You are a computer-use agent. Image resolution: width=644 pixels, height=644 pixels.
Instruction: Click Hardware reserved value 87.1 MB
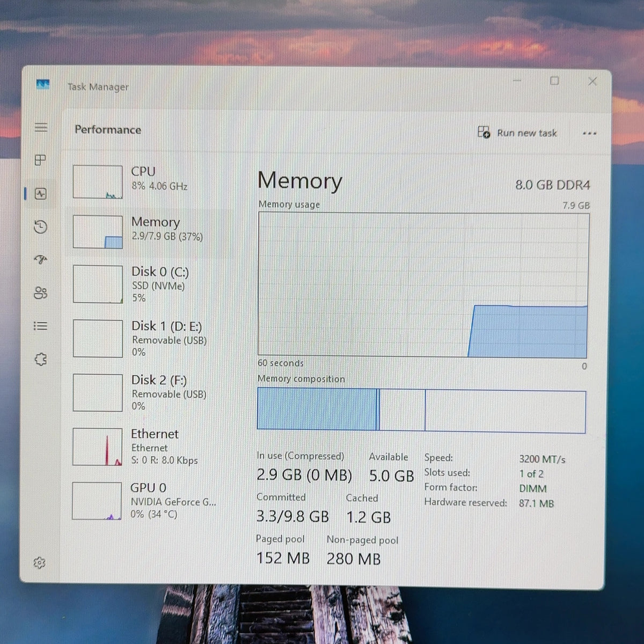click(x=536, y=503)
